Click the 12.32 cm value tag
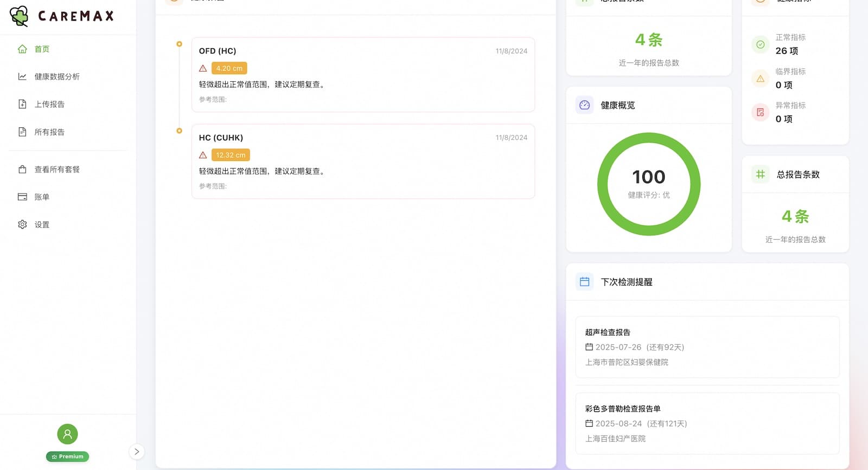The image size is (868, 470). [231, 155]
